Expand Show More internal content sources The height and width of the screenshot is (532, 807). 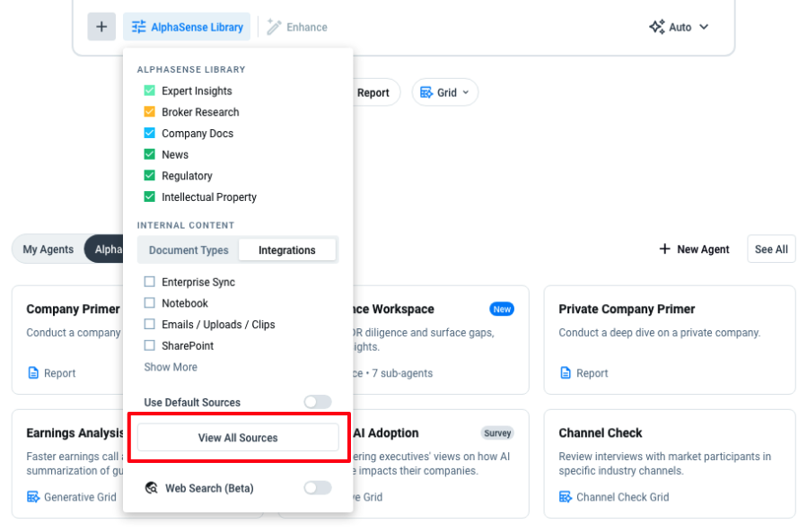[x=171, y=367]
